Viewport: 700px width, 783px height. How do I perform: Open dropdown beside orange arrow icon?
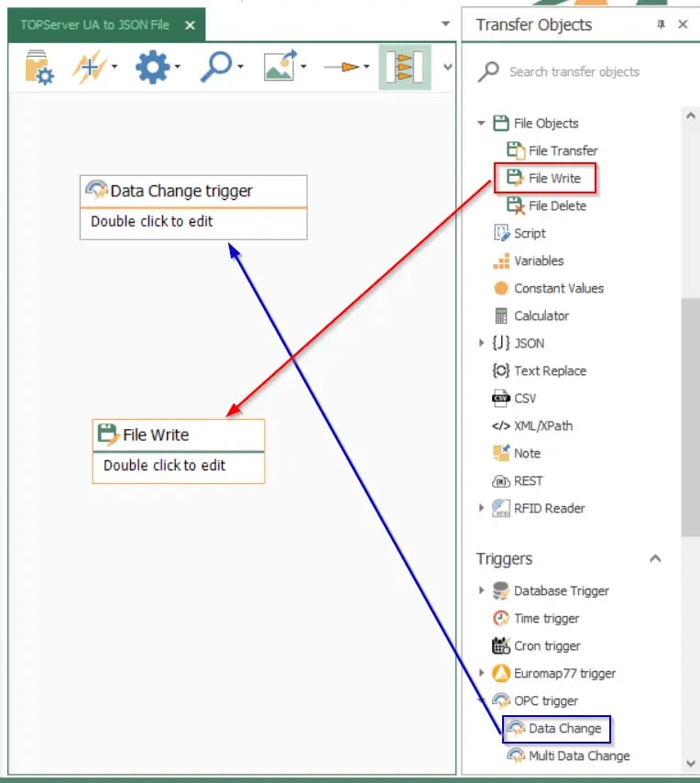(x=366, y=66)
